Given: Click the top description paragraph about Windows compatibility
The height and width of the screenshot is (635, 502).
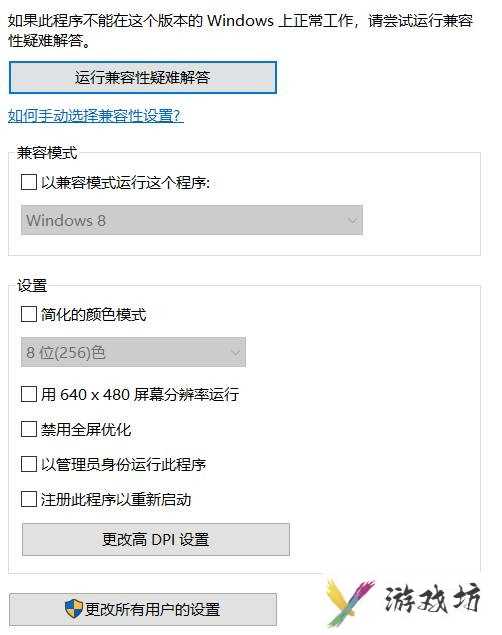Looking at the screenshot, I should click(240, 30).
